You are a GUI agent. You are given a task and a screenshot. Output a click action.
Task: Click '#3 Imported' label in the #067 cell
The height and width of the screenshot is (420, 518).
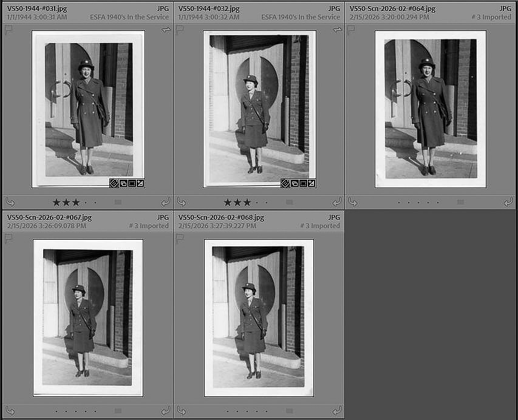point(149,226)
